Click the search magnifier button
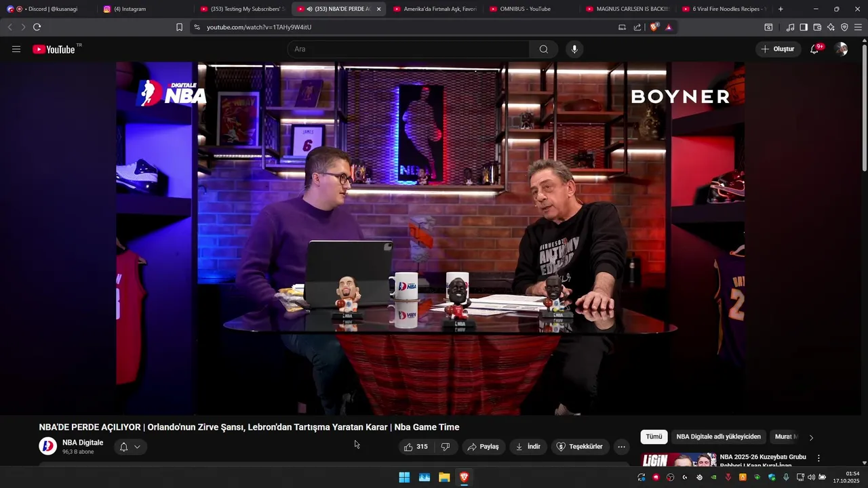The image size is (868, 488). tap(544, 49)
